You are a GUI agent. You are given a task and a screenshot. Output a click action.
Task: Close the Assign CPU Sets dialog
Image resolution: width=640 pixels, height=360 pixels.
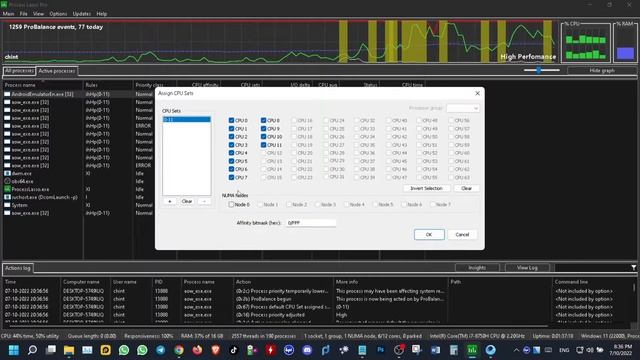pos(478,93)
